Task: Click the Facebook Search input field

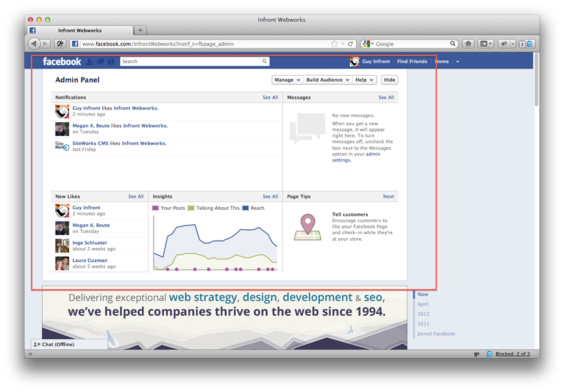Action: click(190, 61)
